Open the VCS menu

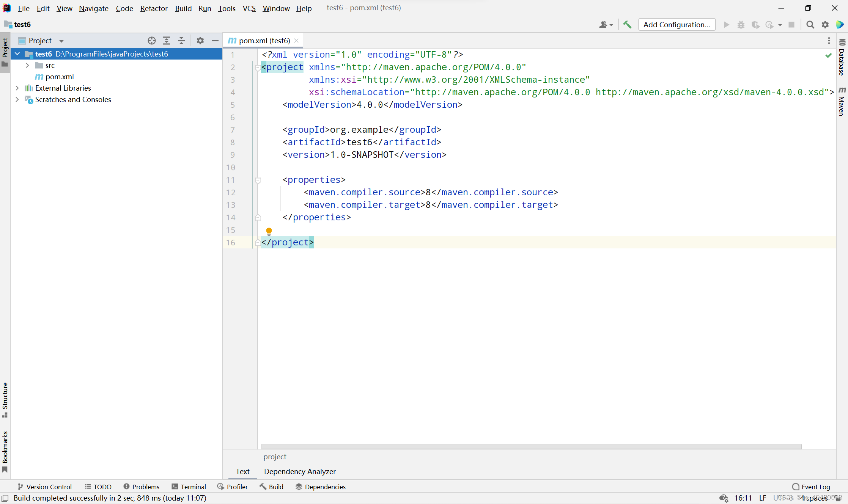point(249,8)
